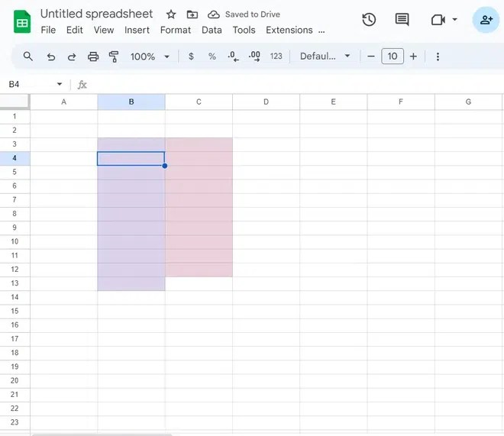Select column F header

[x=401, y=102]
